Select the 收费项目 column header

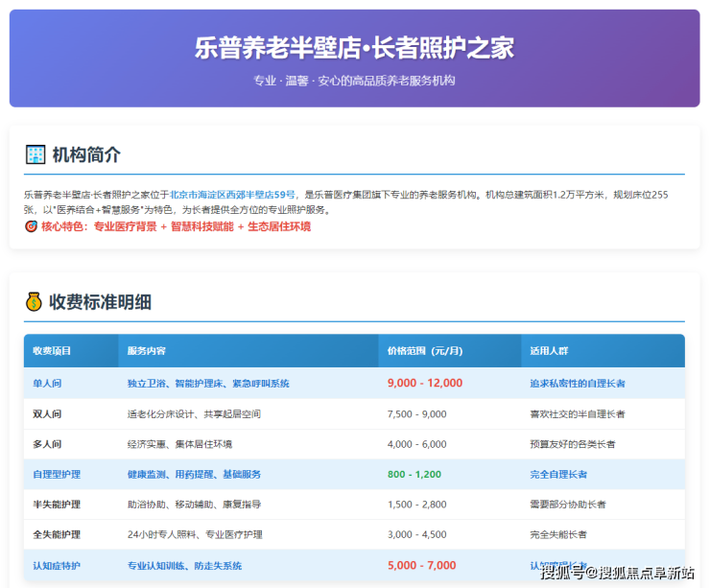click(52, 351)
